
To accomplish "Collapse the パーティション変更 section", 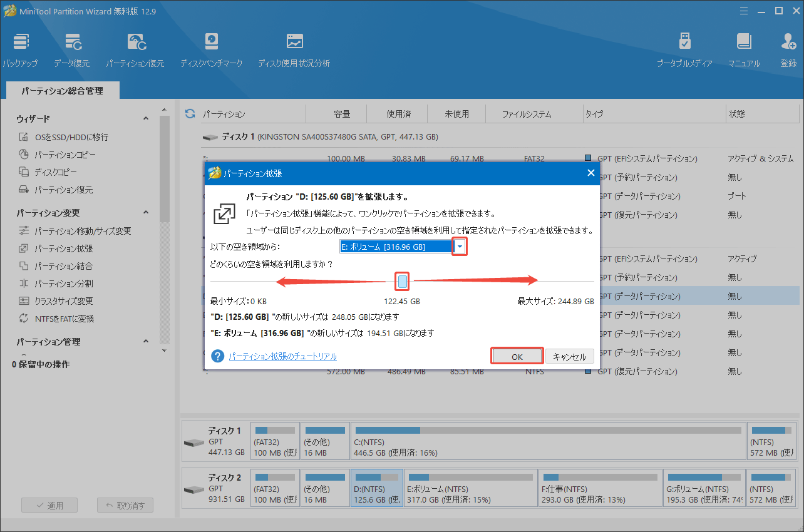I will pos(146,213).
